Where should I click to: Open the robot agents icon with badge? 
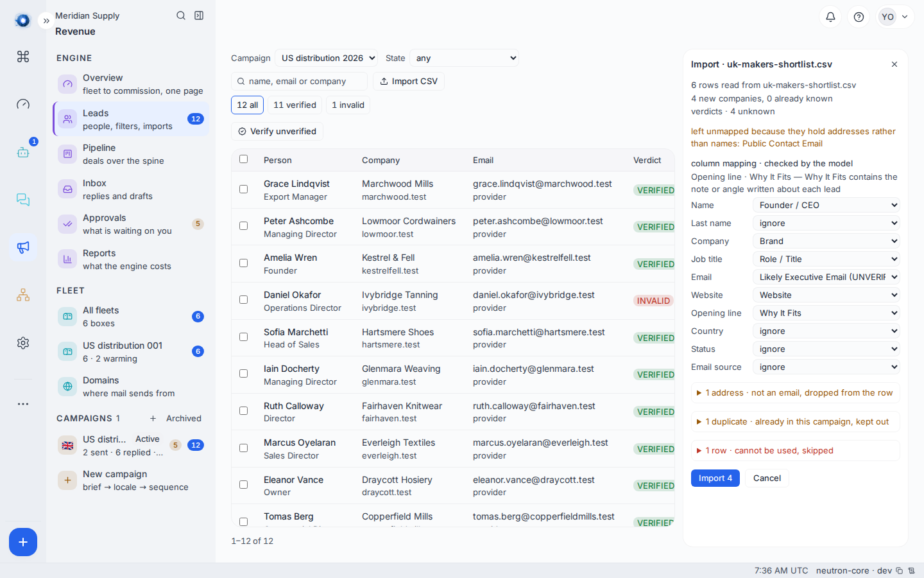pos(23,152)
